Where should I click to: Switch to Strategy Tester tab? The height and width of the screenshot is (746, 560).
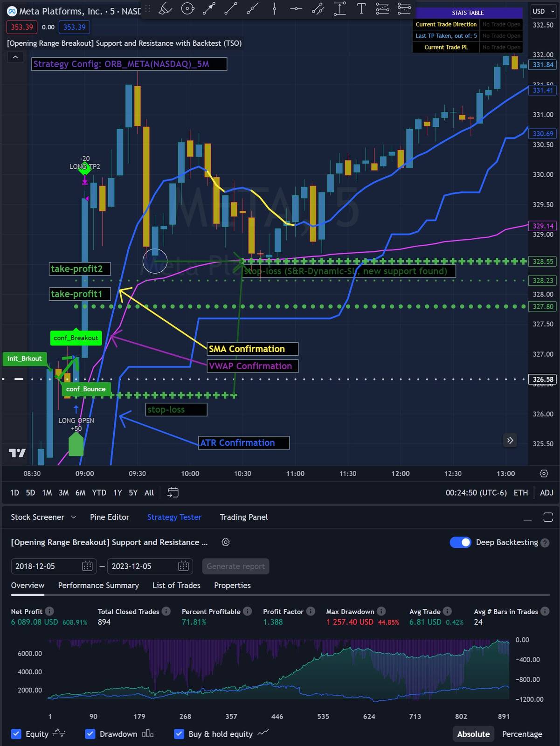tap(174, 517)
